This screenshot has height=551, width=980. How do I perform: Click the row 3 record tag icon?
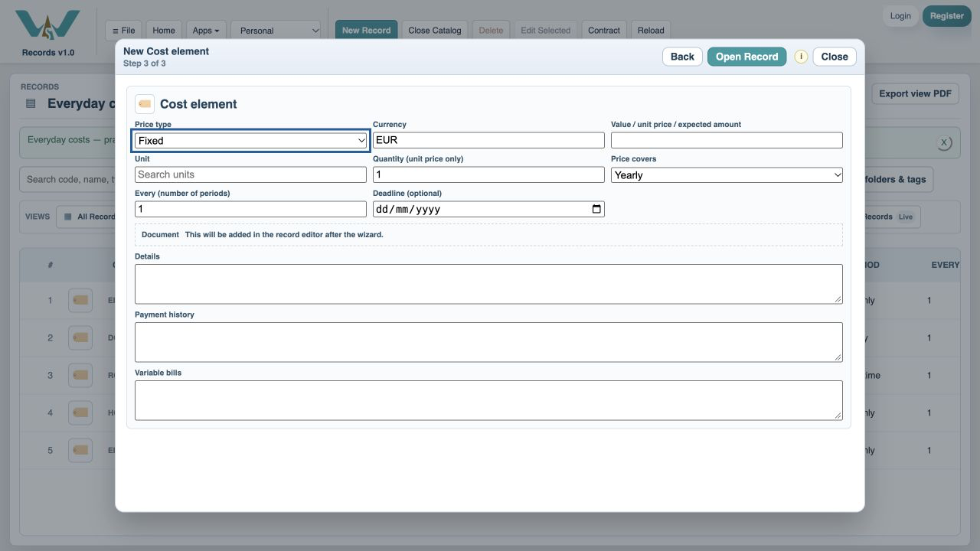(80, 375)
